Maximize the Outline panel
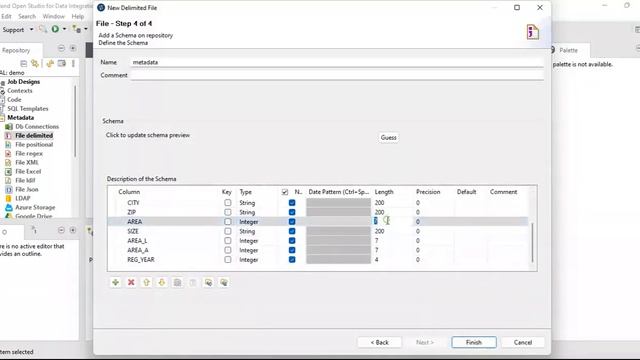 click(x=73, y=230)
